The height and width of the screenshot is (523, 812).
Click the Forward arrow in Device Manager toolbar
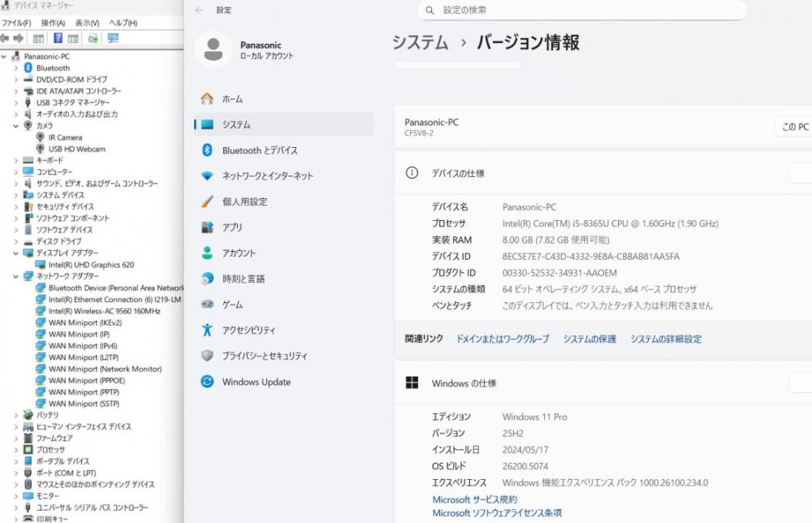click(x=19, y=38)
